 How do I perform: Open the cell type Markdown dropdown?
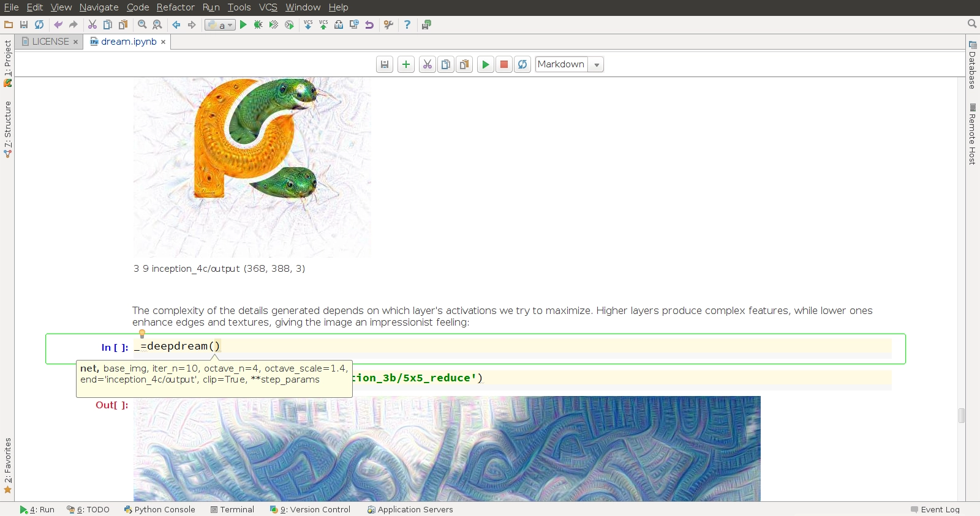point(570,64)
